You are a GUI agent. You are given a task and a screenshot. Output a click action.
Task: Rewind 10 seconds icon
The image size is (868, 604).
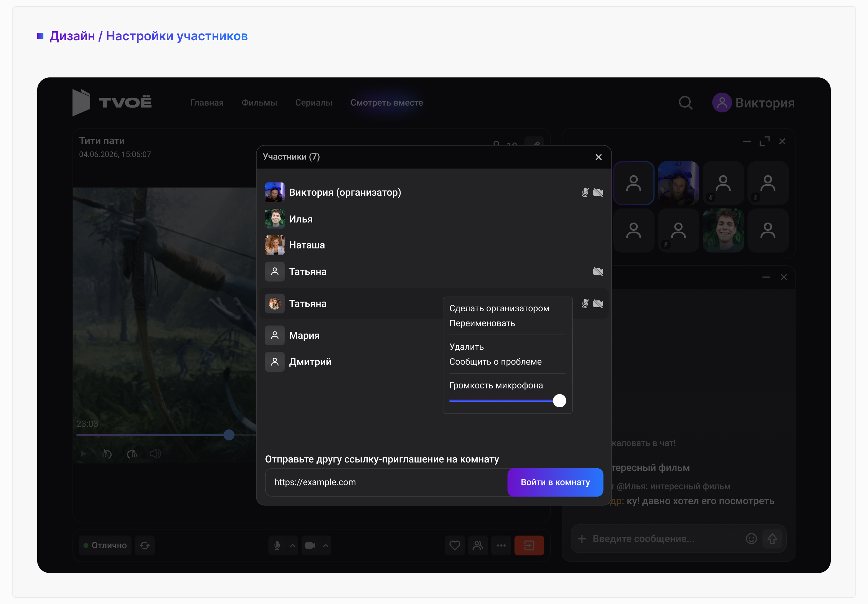[x=107, y=454]
